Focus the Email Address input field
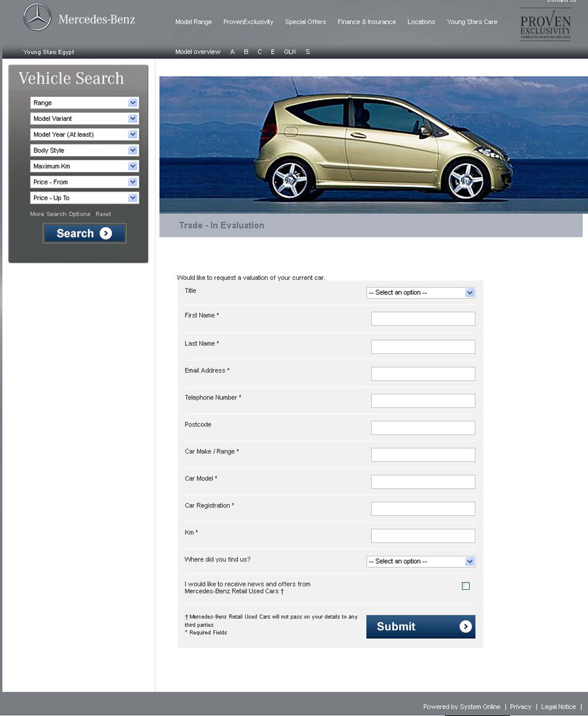The height and width of the screenshot is (716, 588). 423,374
